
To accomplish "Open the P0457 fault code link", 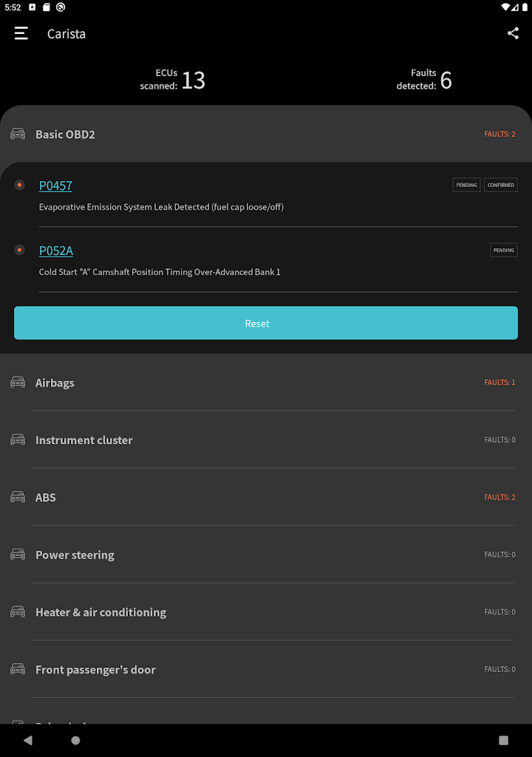I will (x=55, y=186).
